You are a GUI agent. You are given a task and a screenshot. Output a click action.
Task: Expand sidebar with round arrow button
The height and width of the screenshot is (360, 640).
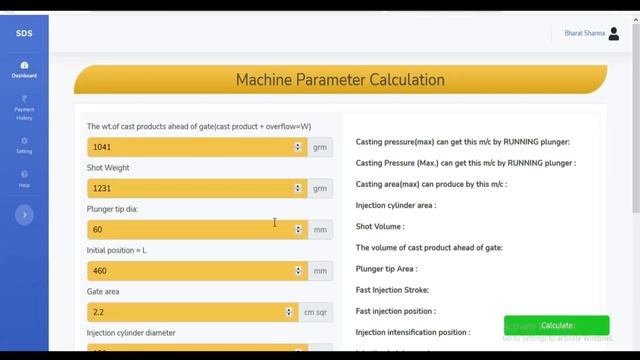pyautogui.click(x=24, y=215)
